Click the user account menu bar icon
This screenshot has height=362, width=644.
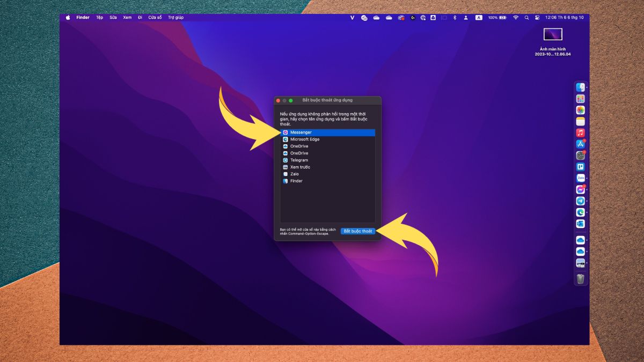coord(465,18)
